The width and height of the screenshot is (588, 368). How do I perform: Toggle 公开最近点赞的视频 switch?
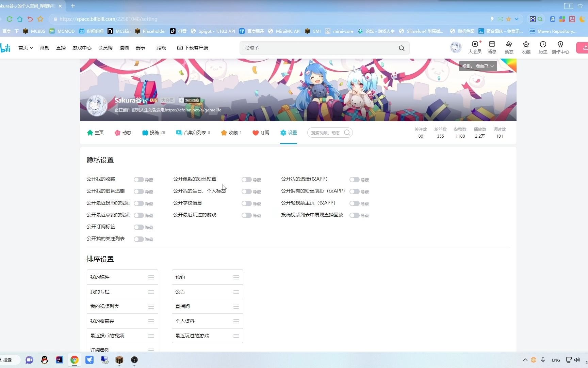138,215
